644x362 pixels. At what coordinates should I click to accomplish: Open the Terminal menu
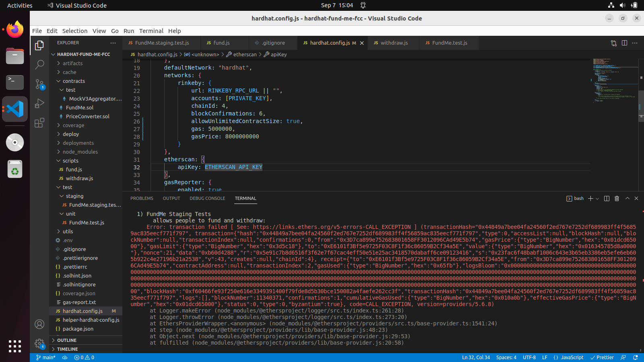tap(151, 31)
